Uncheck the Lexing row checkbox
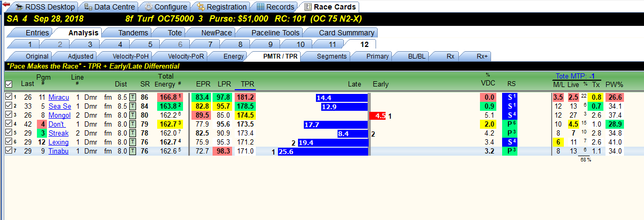The image size is (644, 220). tap(8, 142)
